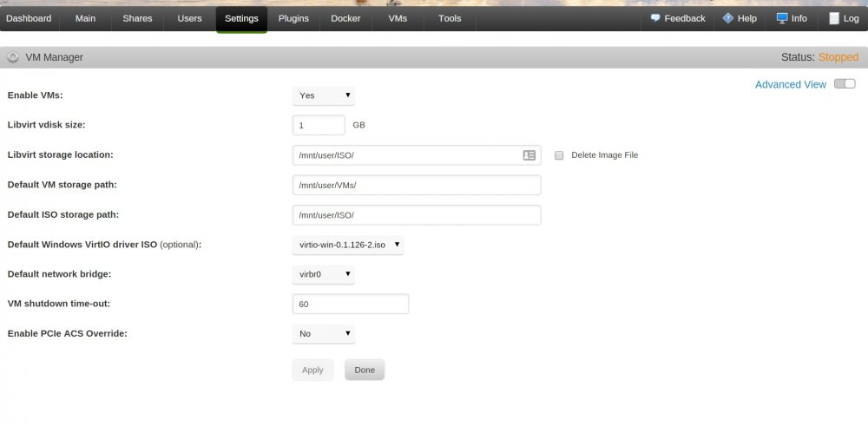Image resolution: width=868 pixels, height=426 pixels.
Task: Click the Delete Image File label
Action: (x=604, y=155)
